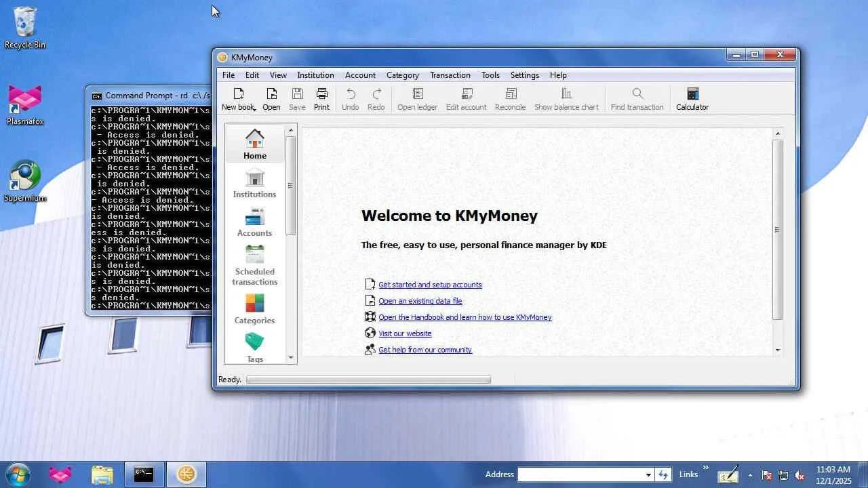Click the Save toolbar icon
868x488 pixels.
[x=297, y=94]
